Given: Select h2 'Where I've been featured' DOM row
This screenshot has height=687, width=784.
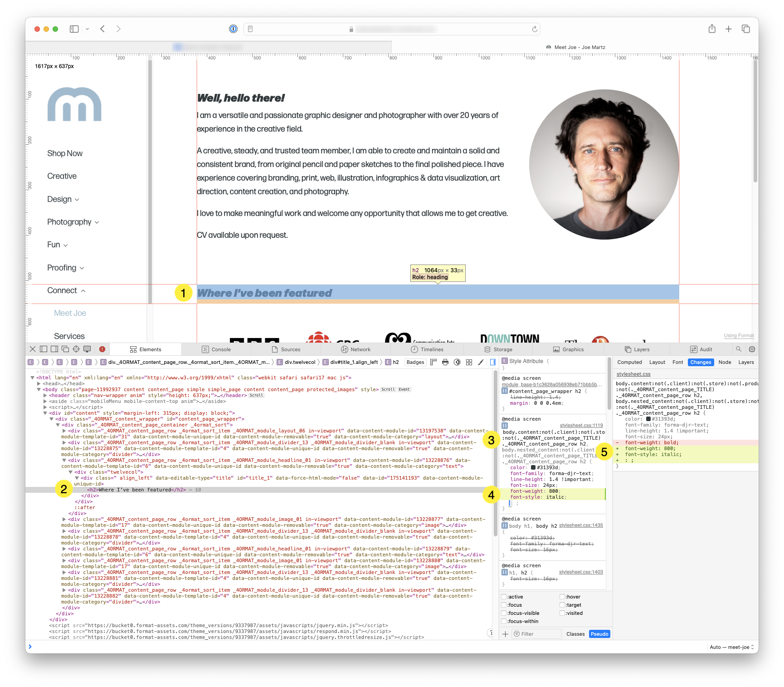Looking at the screenshot, I should [259, 490].
